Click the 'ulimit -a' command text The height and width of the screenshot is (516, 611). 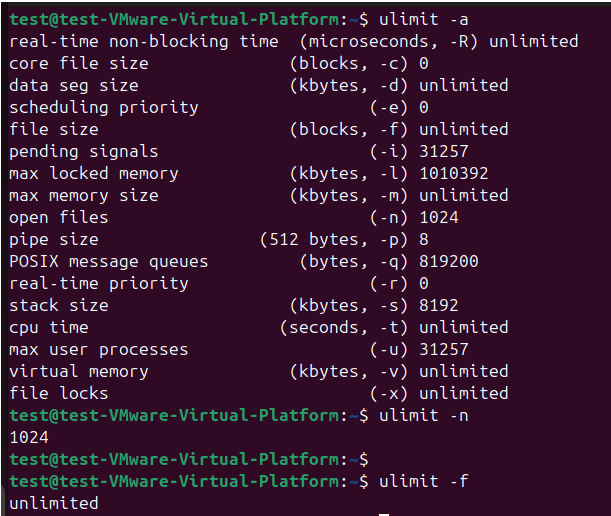click(x=423, y=19)
